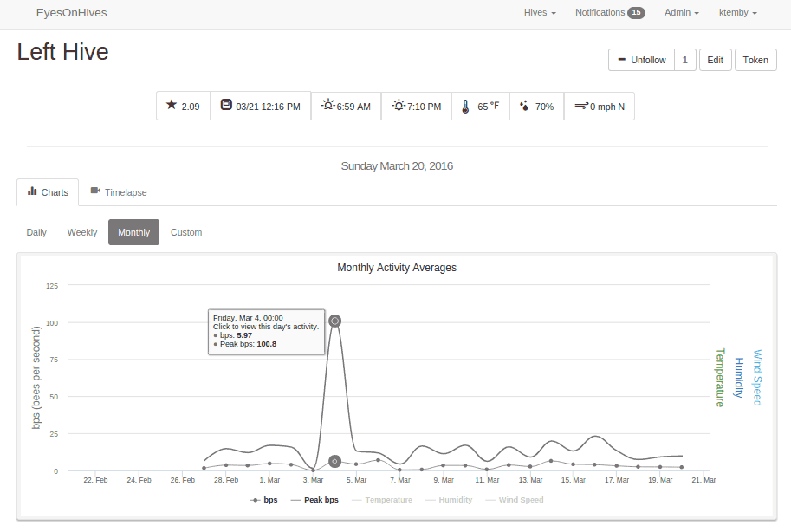Unfollow the Left Hive
The width and height of the screenshot is (791, 532).
tap(642, 60)
